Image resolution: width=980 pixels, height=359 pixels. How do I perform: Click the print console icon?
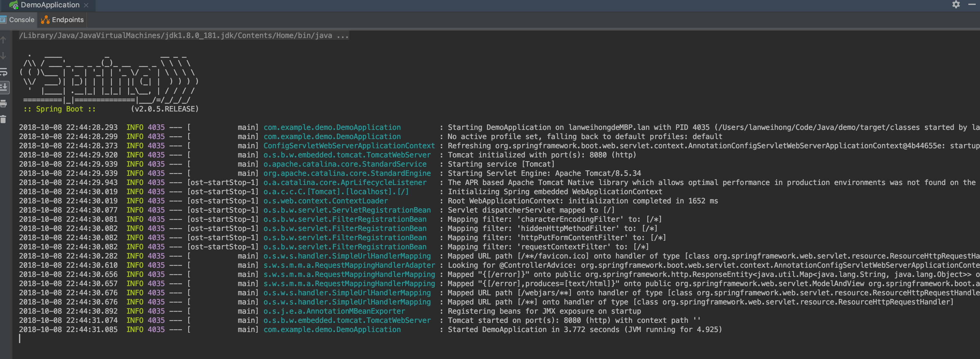(x=3, y=104)
